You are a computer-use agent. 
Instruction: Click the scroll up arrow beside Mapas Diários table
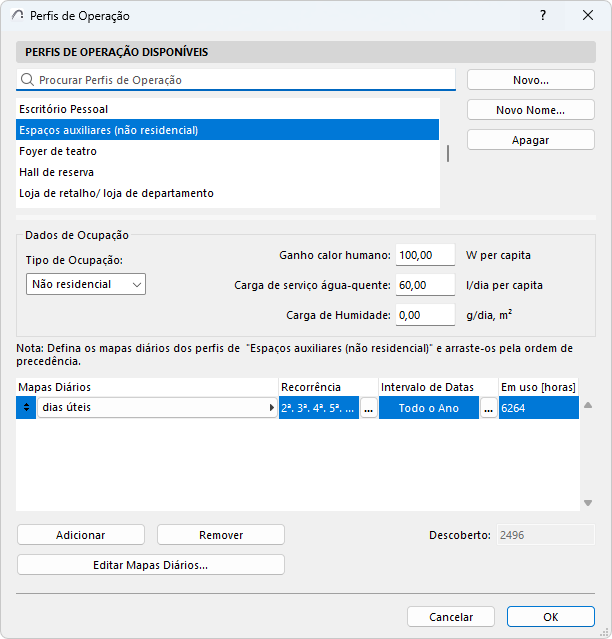pyautogui.click(x=588, y=405)
